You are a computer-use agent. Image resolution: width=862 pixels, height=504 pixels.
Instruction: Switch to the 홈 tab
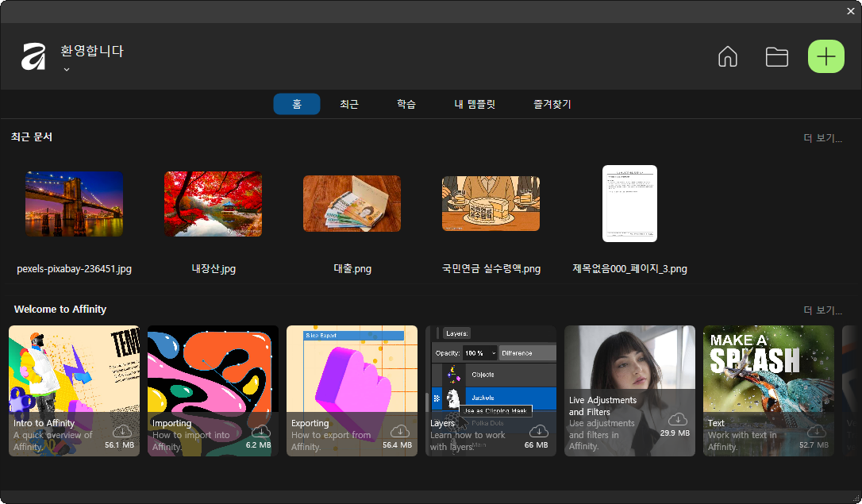(x=297, y=104)
